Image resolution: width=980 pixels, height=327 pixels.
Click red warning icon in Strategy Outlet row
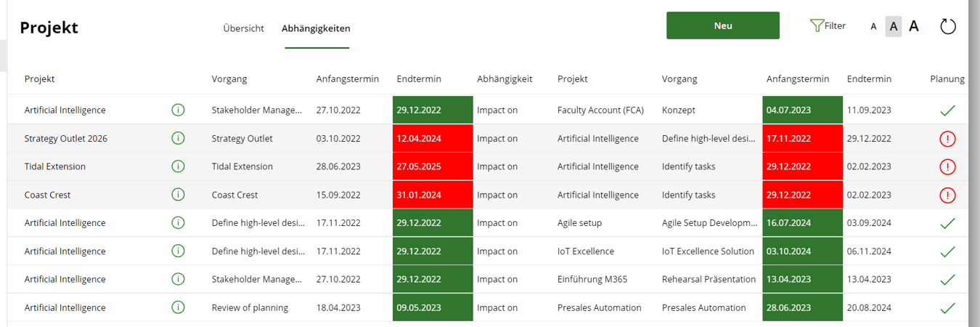click(x=947, y=138)
